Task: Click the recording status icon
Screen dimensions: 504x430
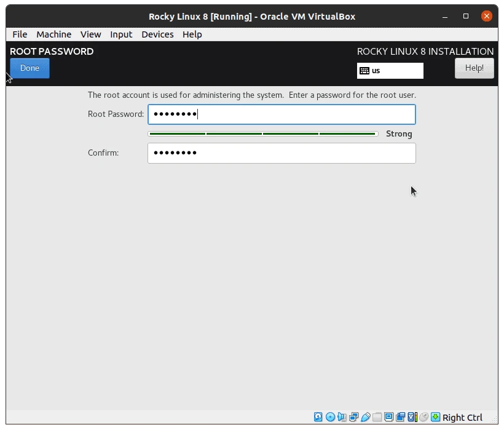Action: [400, 417]
